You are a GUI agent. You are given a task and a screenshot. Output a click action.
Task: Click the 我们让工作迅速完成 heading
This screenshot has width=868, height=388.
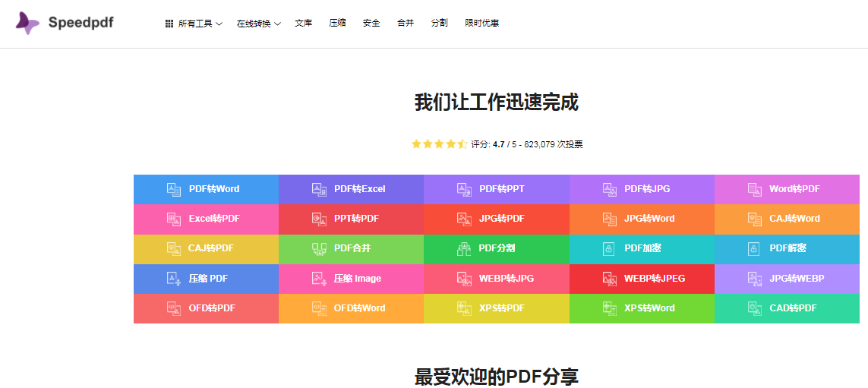click(x=497, y=103)
